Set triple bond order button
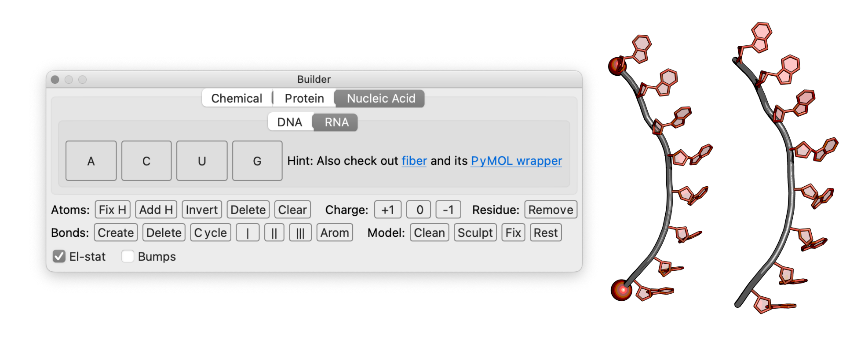 click(300, 233)
